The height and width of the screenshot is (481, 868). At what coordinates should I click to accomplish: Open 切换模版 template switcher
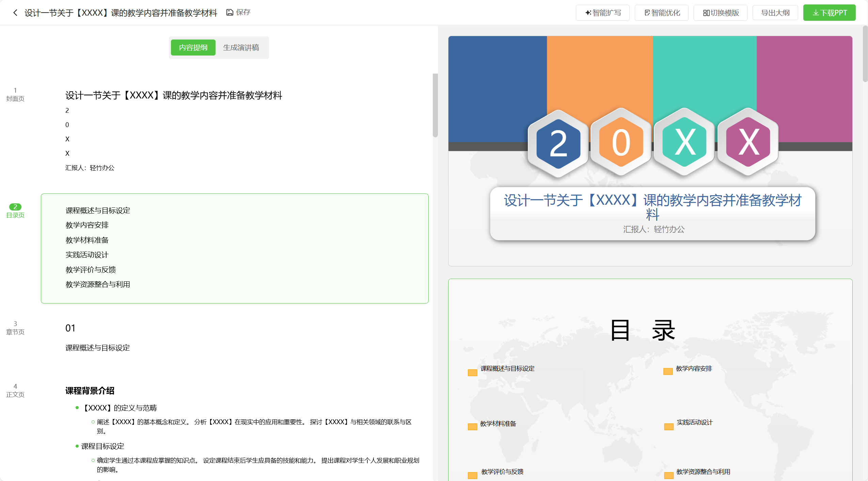[x=720, y=12]
